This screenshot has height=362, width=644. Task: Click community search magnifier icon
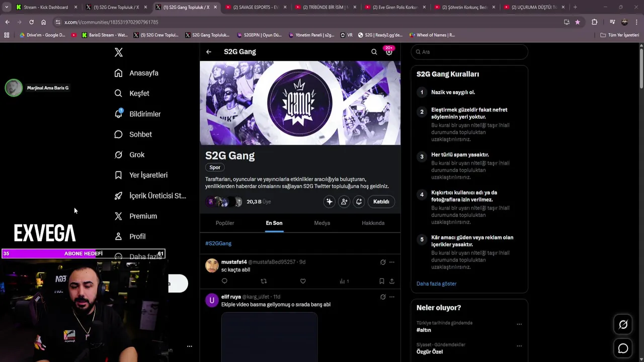pyautogui.click(x=374, y=52)
